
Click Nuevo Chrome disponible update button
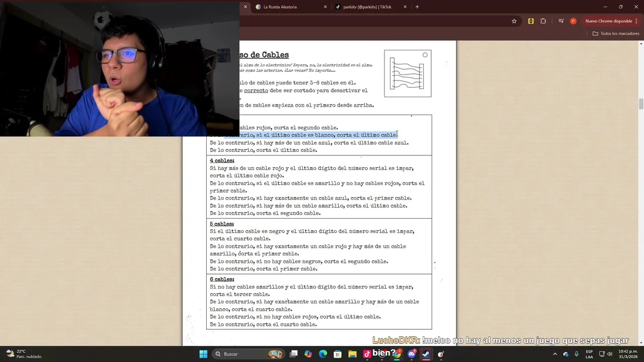coord(608,21)
